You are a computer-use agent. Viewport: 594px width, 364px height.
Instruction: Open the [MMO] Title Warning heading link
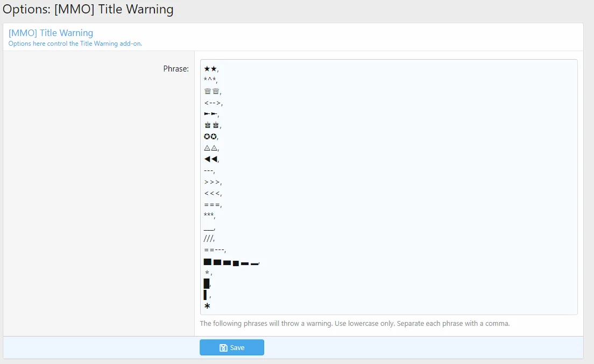(x=51, y=33)
